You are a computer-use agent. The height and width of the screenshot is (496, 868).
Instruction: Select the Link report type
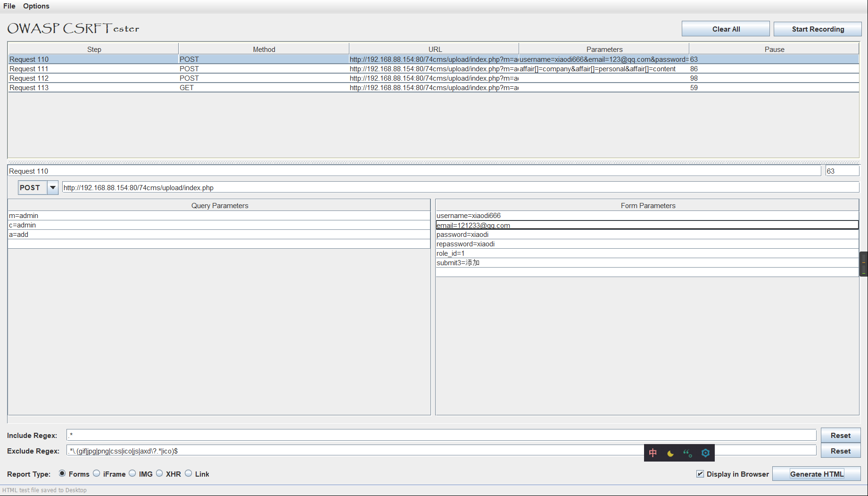point(189,473)
